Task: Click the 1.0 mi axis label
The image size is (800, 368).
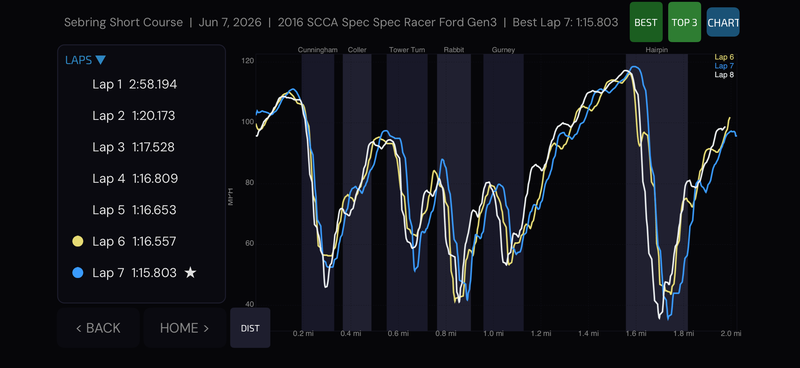Action: (x=493, y=334)
